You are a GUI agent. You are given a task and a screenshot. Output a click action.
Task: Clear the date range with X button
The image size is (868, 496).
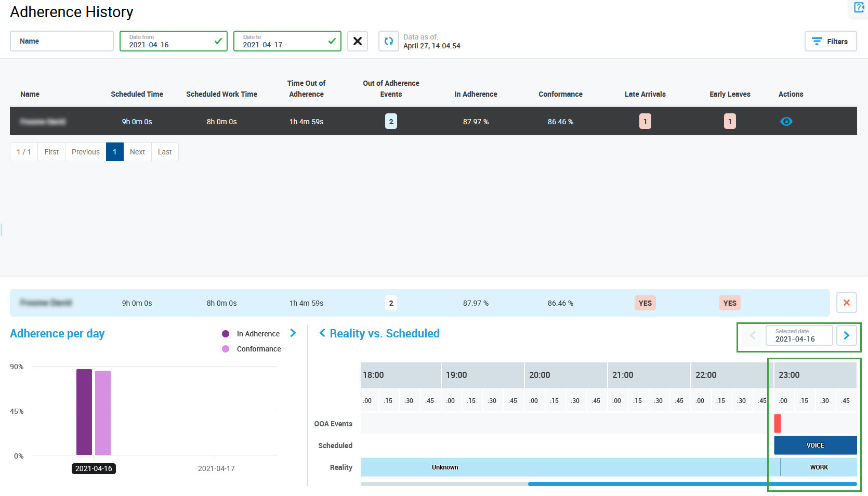[x=358, y=41]
